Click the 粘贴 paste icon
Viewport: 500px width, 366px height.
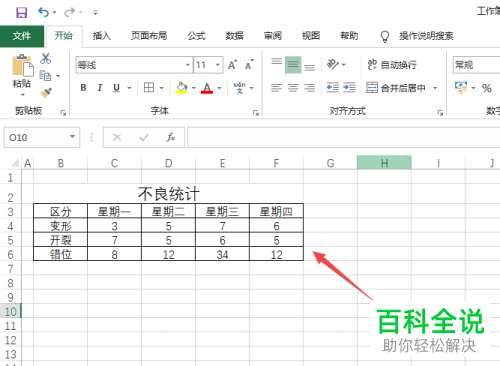tap(23, 66)
